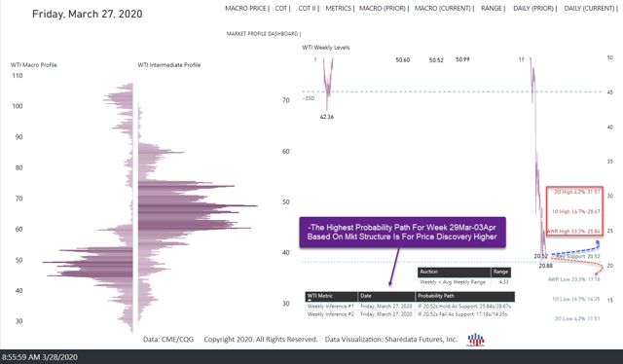Click the Sharedata Futures logo icon
Viewport: 623px width, 364px height.
tap(476, 340)
